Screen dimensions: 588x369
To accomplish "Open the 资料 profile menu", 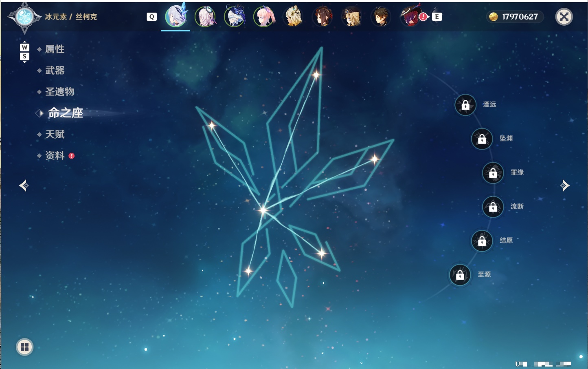I will pyautogui.click(x=55, y=155).
